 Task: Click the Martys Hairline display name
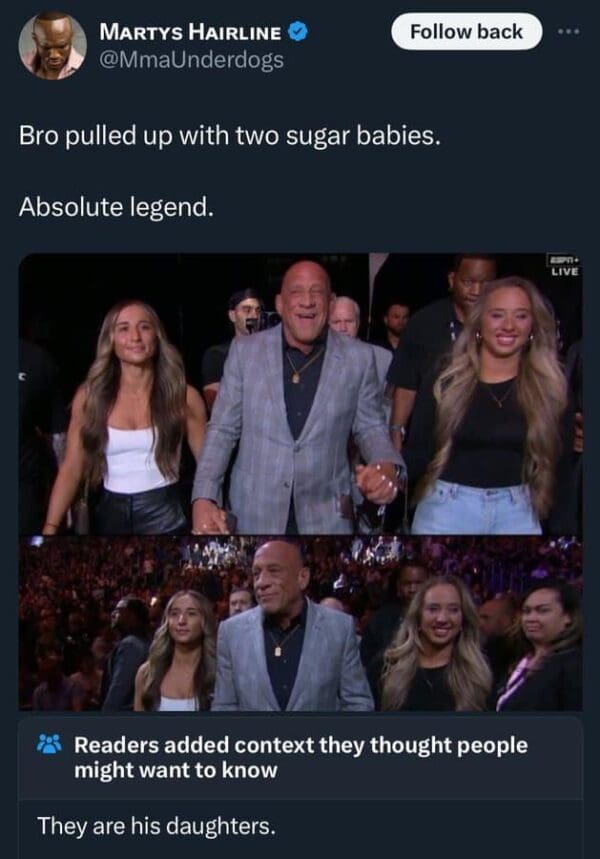(x=191, y=32)
